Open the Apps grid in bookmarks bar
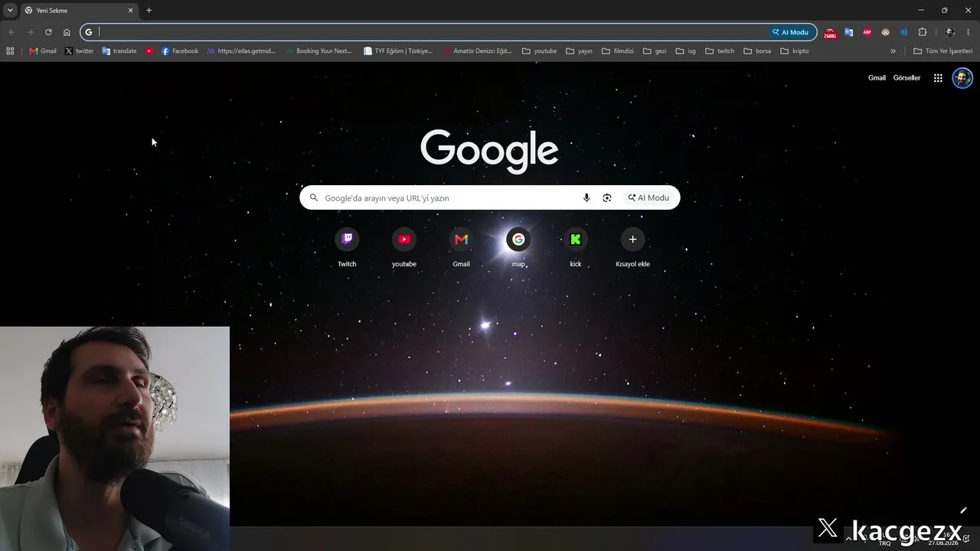This screenshot has width=980, height=551. 10,51
